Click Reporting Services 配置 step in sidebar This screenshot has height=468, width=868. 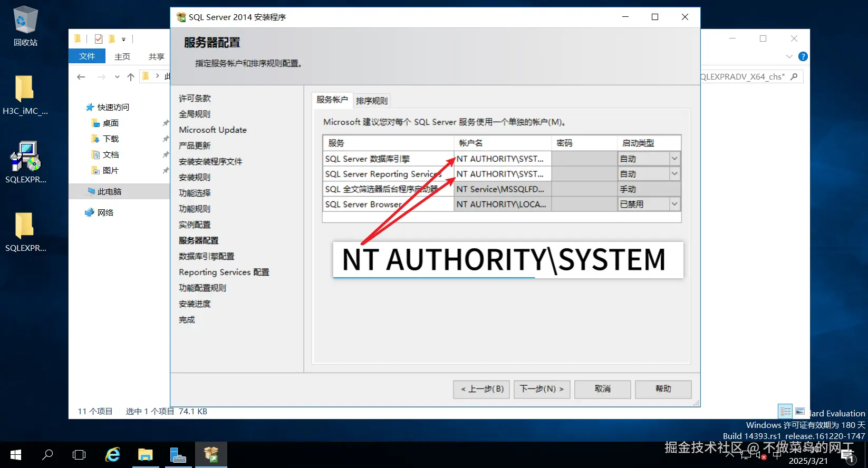click(224, 272)
